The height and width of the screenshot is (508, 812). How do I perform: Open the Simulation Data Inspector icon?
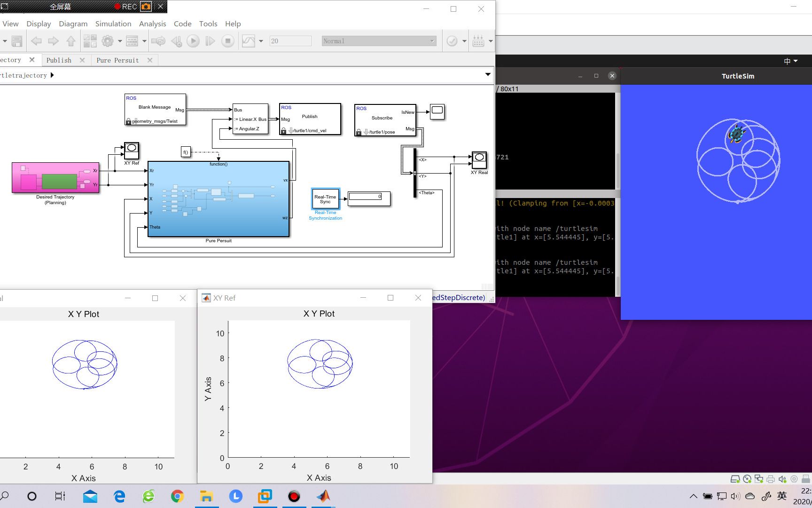click(249, 41)
